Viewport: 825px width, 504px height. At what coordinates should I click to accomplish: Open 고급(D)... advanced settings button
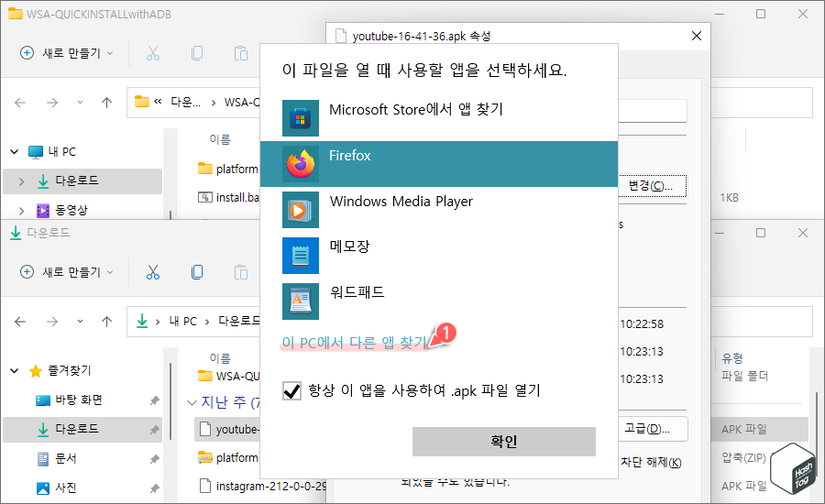click(652, 429)
